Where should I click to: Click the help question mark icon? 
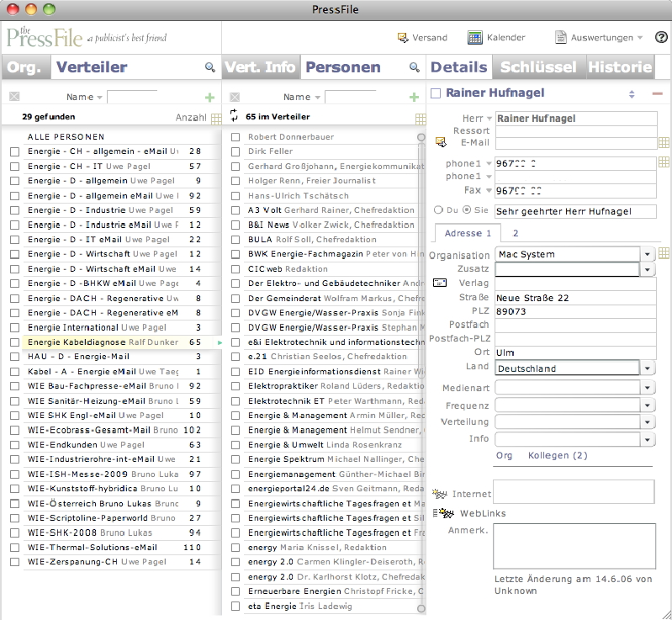pos(661,38)
